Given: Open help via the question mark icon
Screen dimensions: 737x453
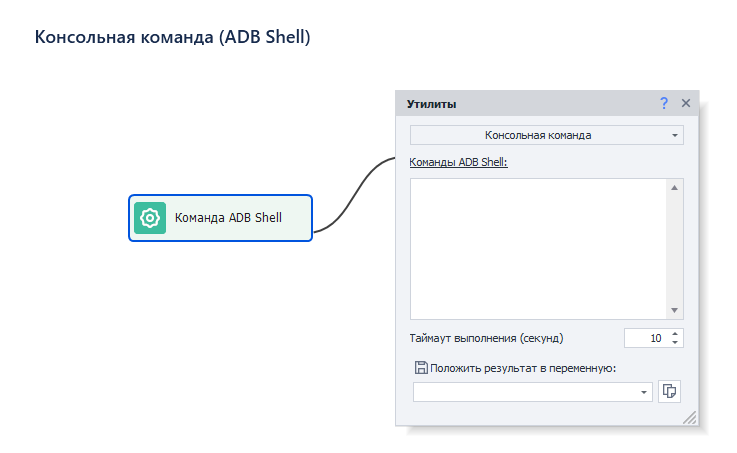Looking at the screenshot, I should click(x=664, y=103).
